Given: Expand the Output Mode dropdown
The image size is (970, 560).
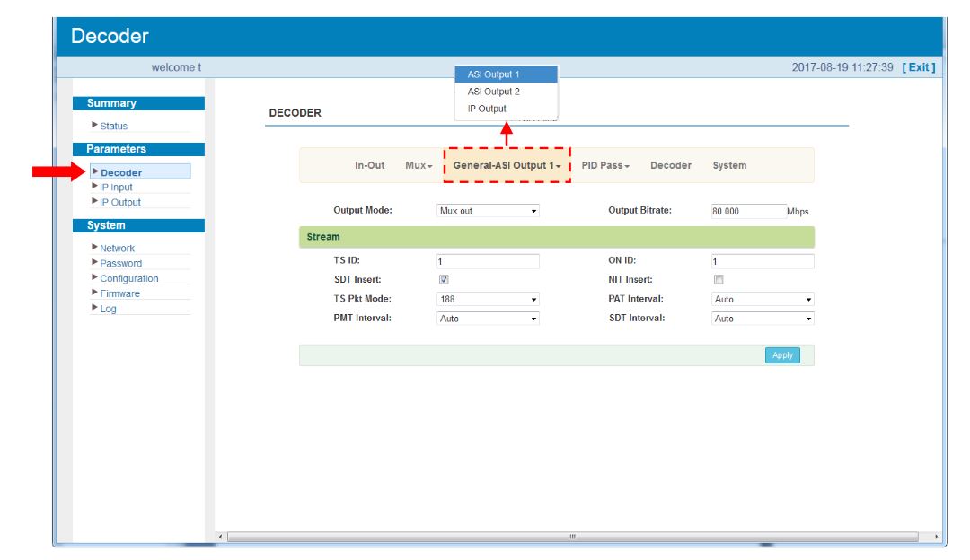Looking at the screenshot, I should tap(488, 211).
